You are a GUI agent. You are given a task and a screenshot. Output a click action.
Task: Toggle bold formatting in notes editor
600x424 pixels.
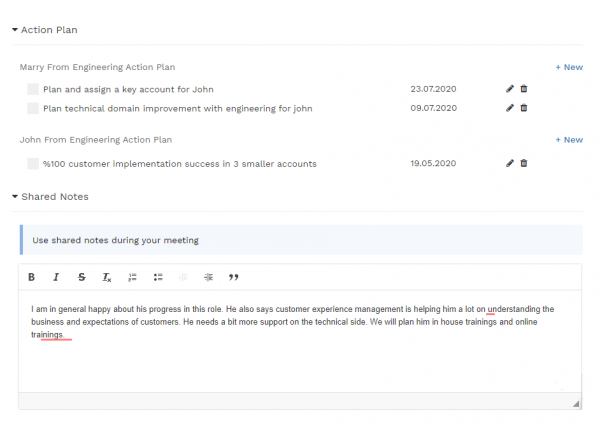click(x=31, y=277)
